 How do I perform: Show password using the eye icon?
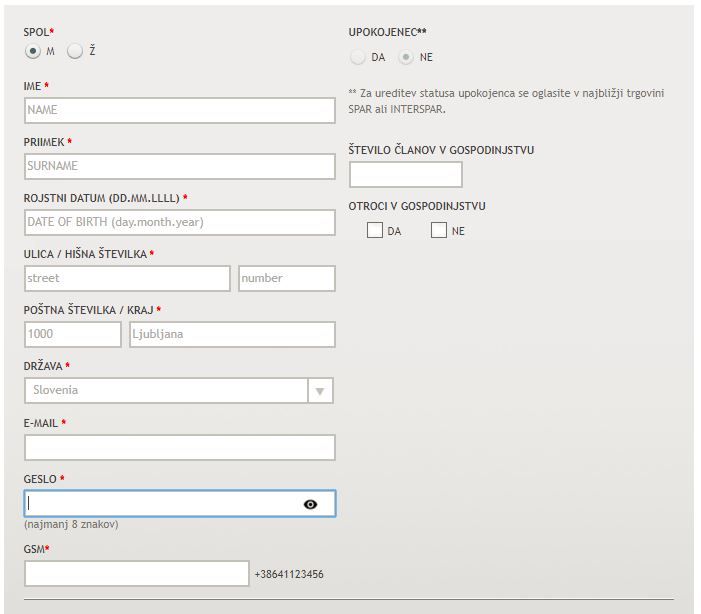pos(310,504)
